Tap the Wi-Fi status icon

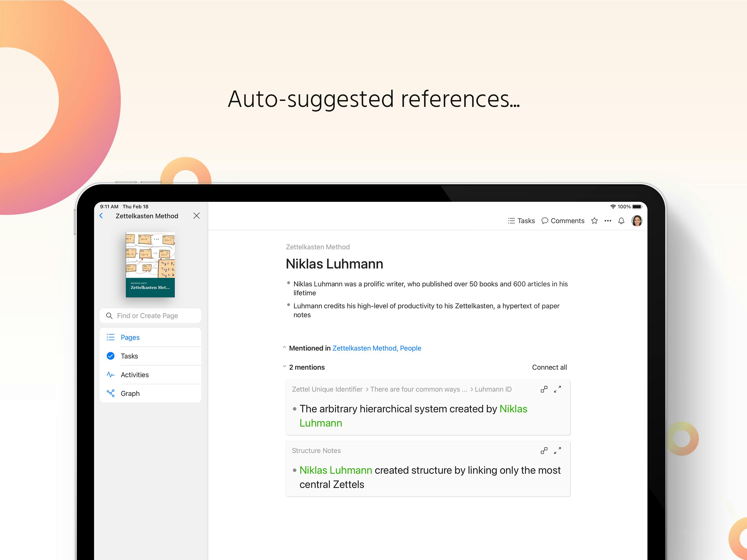point(613,207)
